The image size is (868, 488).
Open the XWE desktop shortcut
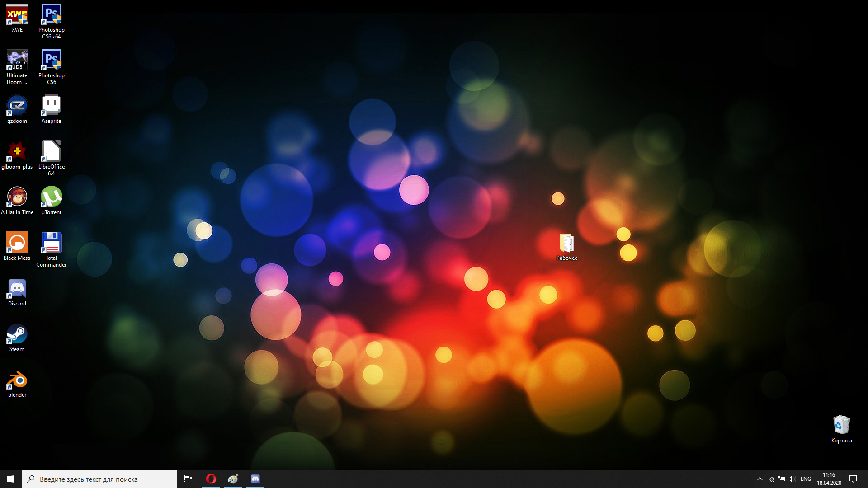(x=17, y=18)
